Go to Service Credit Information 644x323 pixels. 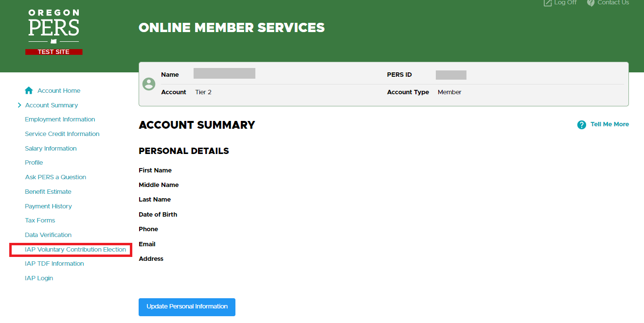[x=62, y=134]
